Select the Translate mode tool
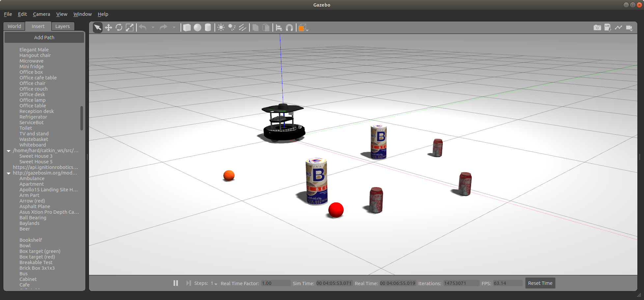The height and width of the screenshot is (300, 644). (x=108, y=28)
